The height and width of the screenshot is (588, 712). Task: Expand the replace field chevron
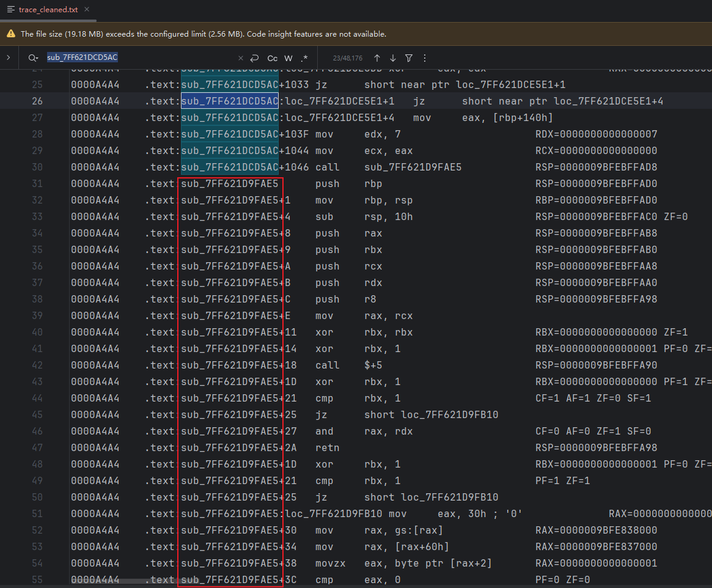pyautogui.click(x=8, y=57)
